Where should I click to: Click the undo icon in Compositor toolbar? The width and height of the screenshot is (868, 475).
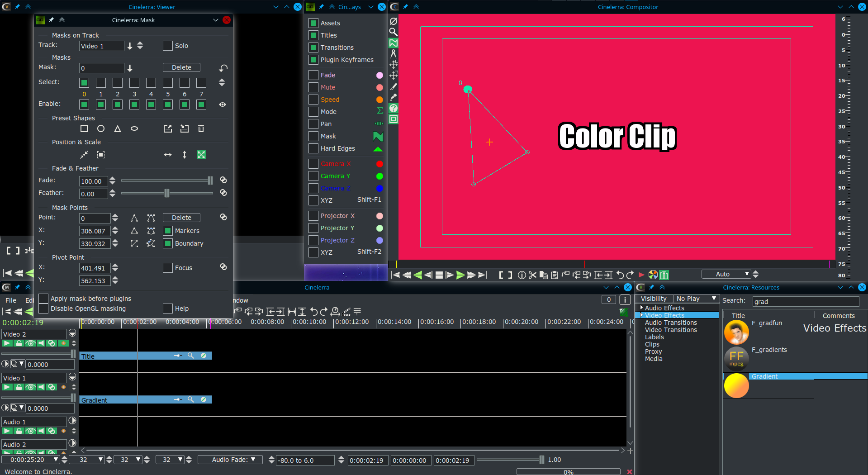(x=620, y=275)
